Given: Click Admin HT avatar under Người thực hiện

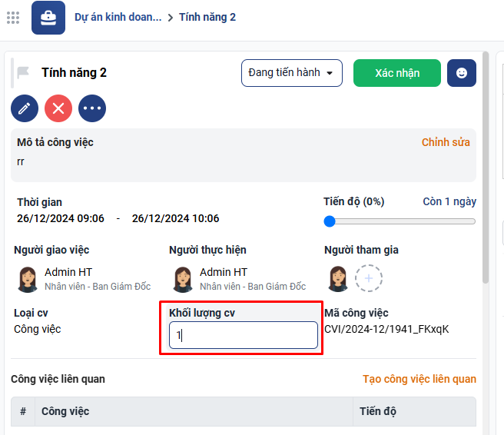Looking at the screenshot, I should tap(182, 279).
